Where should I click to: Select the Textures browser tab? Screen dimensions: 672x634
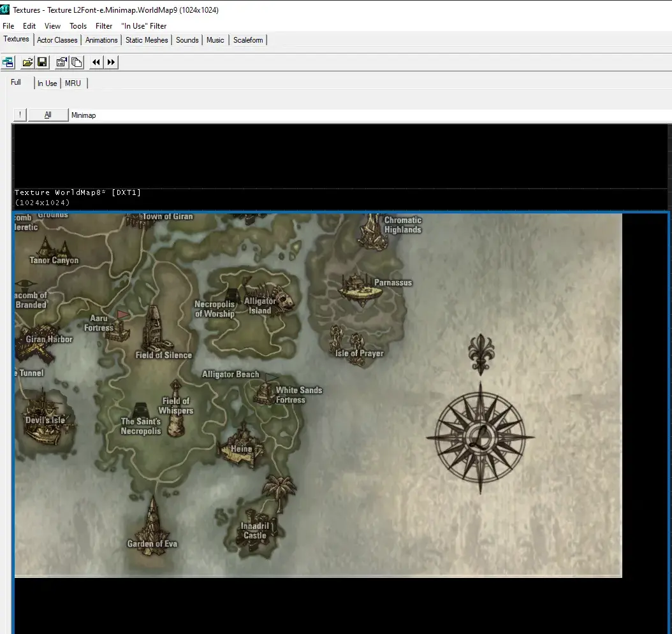(17, 39)
